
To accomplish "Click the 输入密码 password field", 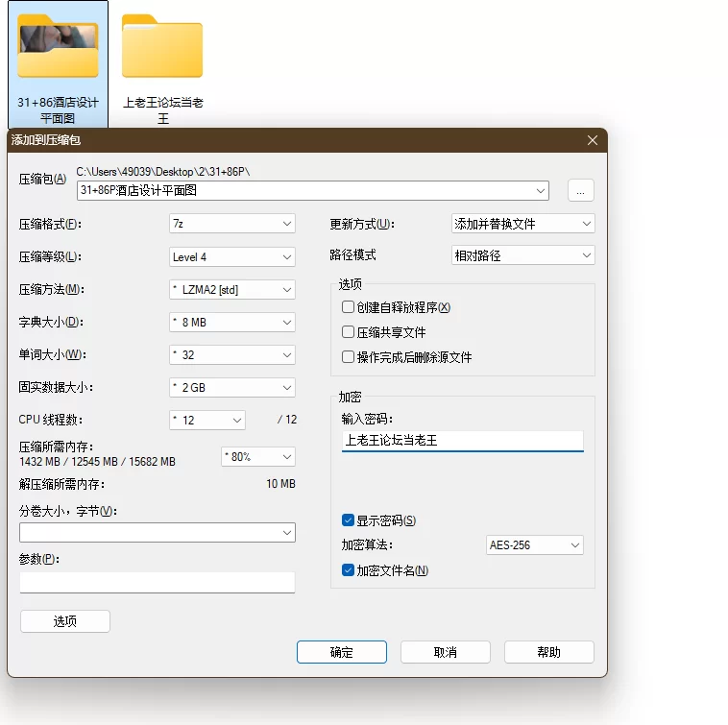I will click(462, 441).
